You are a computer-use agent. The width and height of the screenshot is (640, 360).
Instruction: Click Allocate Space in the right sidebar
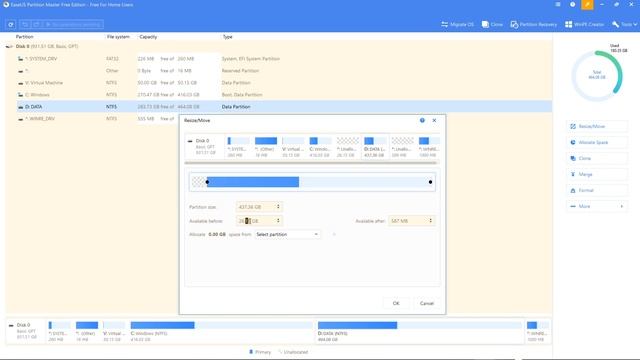[x=597, y=142]
